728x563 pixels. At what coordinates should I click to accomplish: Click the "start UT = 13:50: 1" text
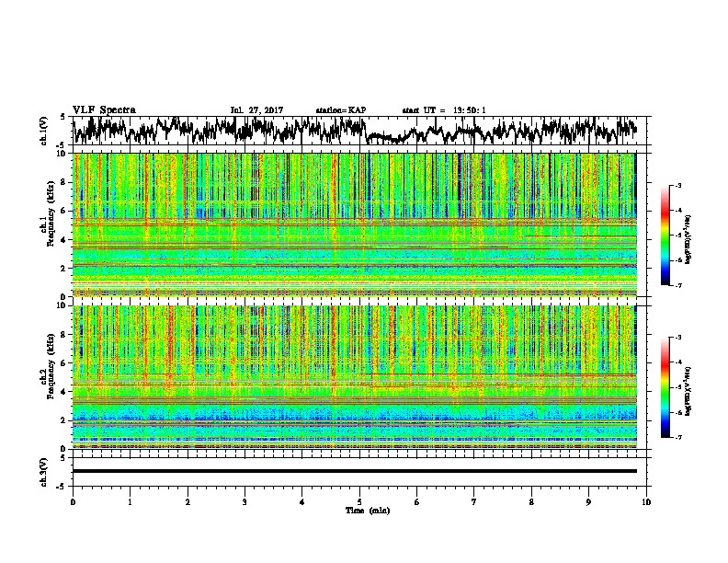coord(444,110)
